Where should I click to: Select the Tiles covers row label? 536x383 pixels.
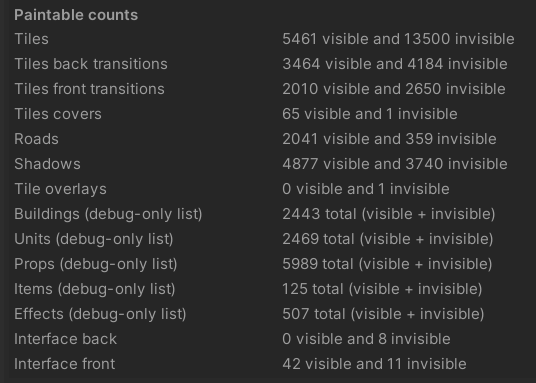[x=58, y=114]
